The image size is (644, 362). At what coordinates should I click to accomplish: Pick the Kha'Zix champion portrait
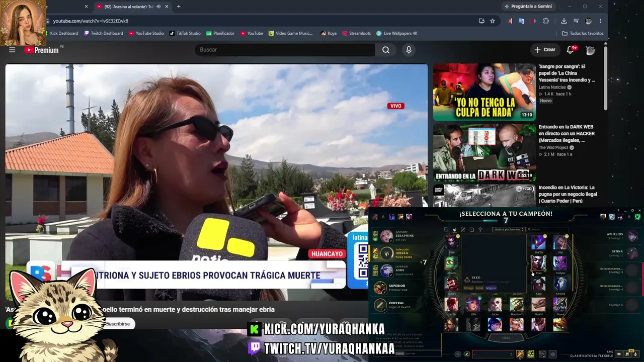(538, 242)
